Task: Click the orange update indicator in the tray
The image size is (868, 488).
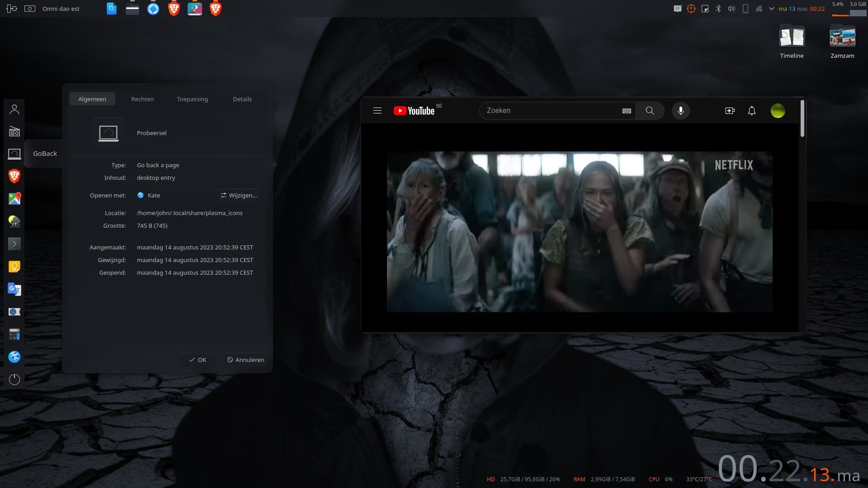Action: pyautogui.click(x=691, y=9)
